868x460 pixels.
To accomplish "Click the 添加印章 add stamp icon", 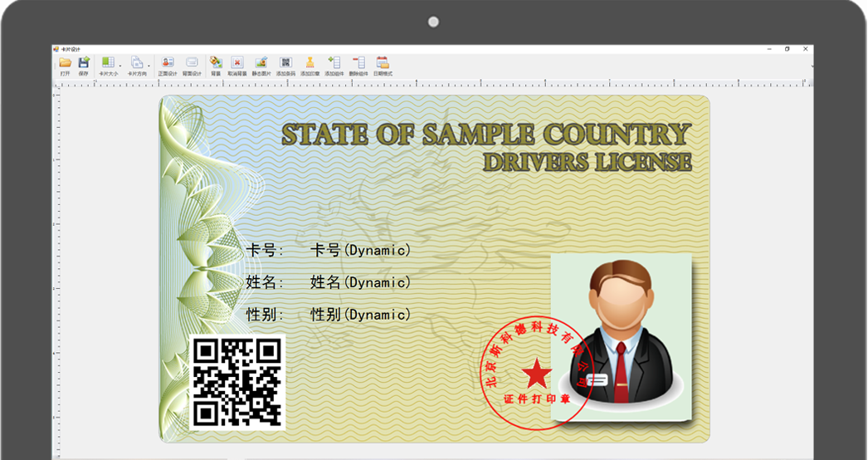I will 310,62.
